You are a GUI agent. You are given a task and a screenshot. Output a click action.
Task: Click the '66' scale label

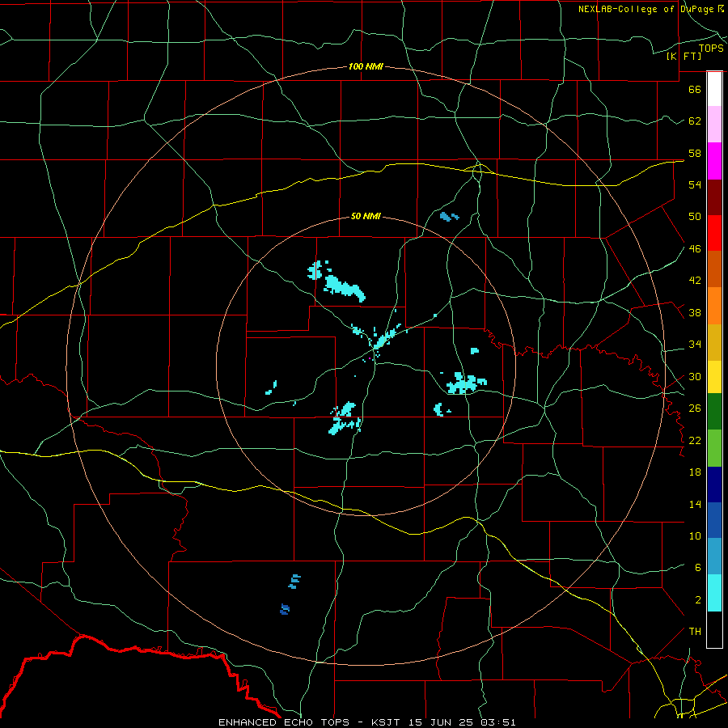[695, 89]
